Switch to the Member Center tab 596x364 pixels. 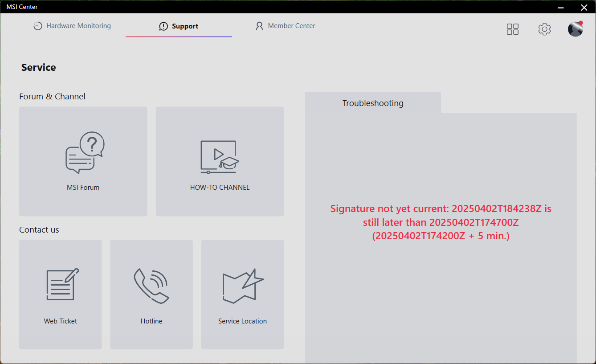pyautogui.click(x=285, y=26)
